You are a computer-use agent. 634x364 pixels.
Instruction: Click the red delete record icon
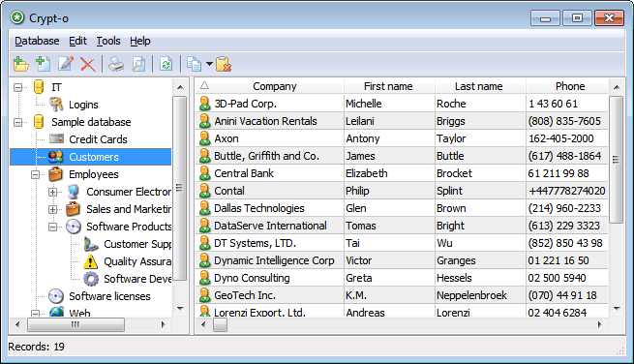click(x=87, y=64)
